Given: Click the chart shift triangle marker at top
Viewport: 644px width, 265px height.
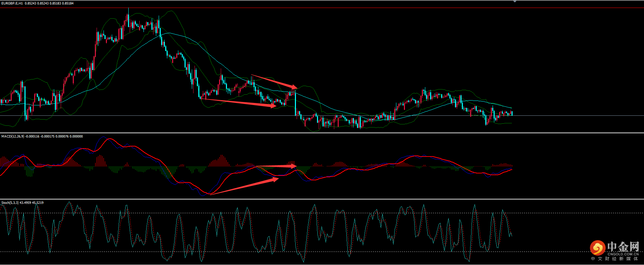Looking at the screenshot, I should pos(515,1).
